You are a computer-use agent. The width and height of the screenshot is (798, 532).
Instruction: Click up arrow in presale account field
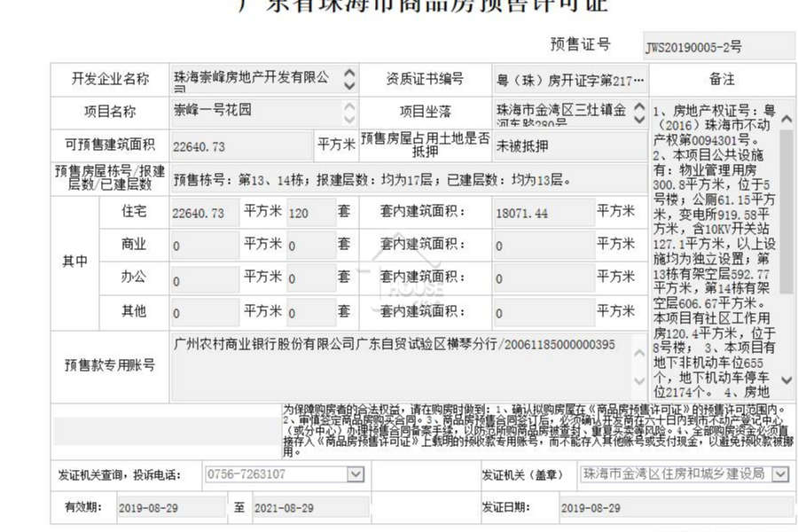tap(639, 353)
